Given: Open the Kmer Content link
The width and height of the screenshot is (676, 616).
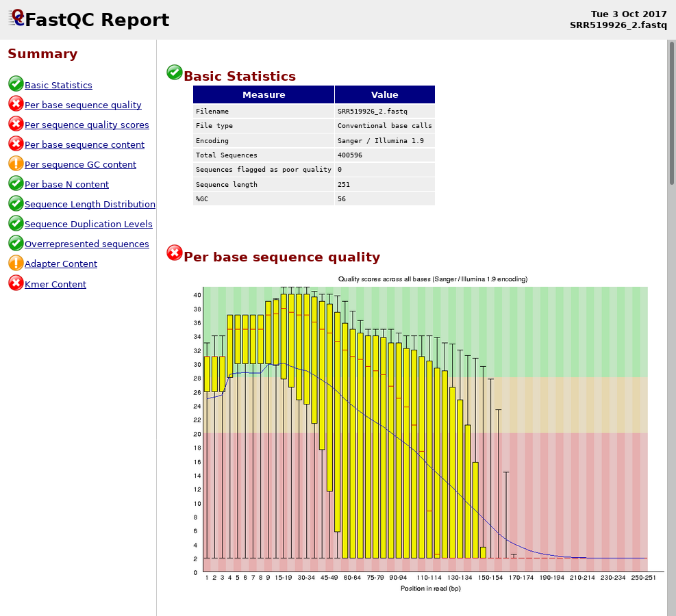Looking at the screenshot, I should pos(55,285).
